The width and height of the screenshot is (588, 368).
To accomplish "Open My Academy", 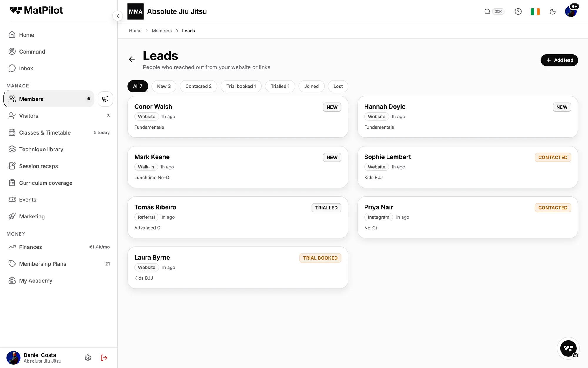I will pos(58,281).
